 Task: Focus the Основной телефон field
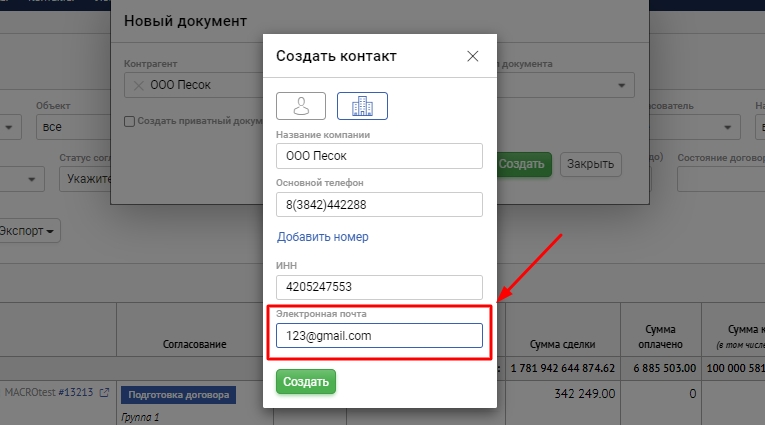[x=379, y=204]
